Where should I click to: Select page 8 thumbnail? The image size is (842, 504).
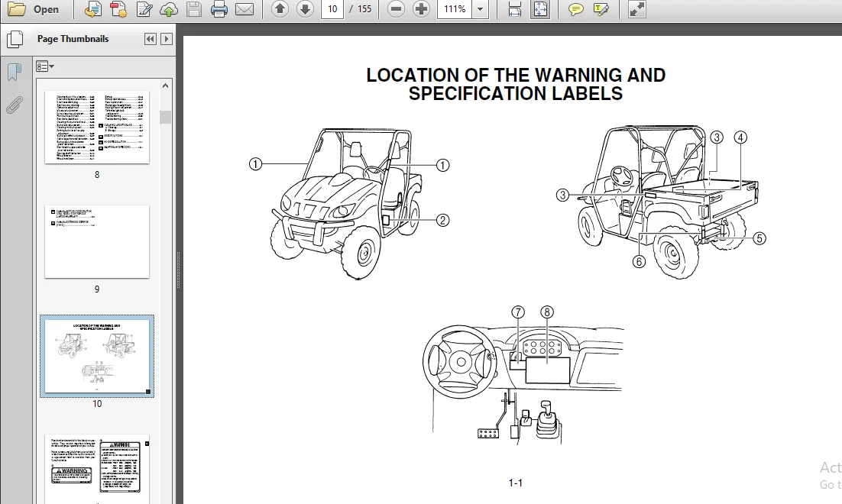97,128
